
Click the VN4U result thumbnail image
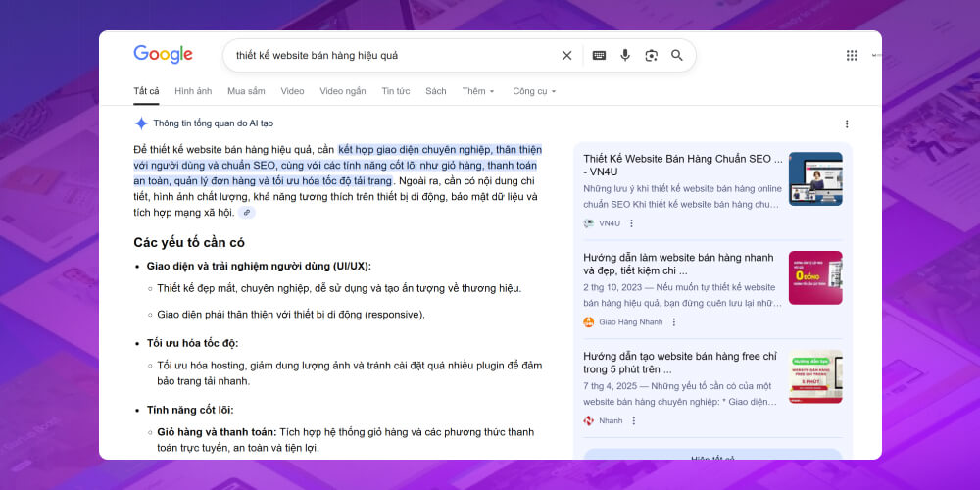pos(815,178)
